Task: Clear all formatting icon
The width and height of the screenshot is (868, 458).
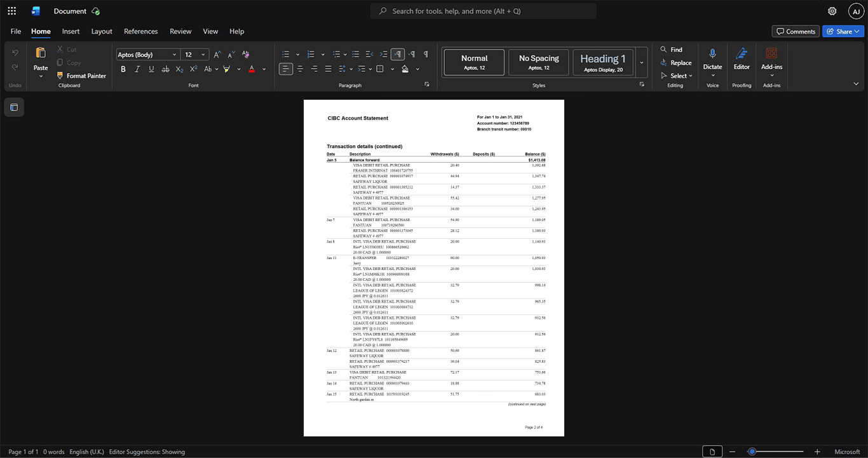Action: [x=246, y=55]
